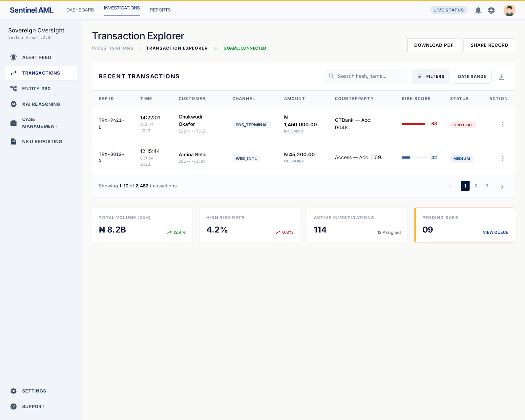525x420 pixels.
Task: Click the Total Volume trend arrow
Action: pos(169,233)
